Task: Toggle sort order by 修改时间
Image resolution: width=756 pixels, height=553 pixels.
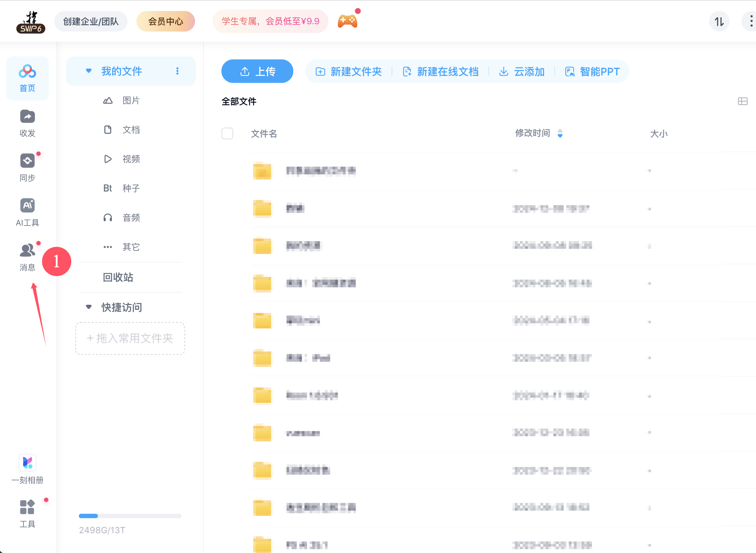Action: coord(560,133)
